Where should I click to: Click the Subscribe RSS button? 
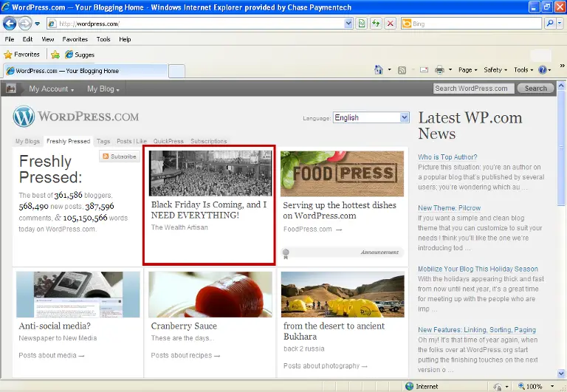120,157
